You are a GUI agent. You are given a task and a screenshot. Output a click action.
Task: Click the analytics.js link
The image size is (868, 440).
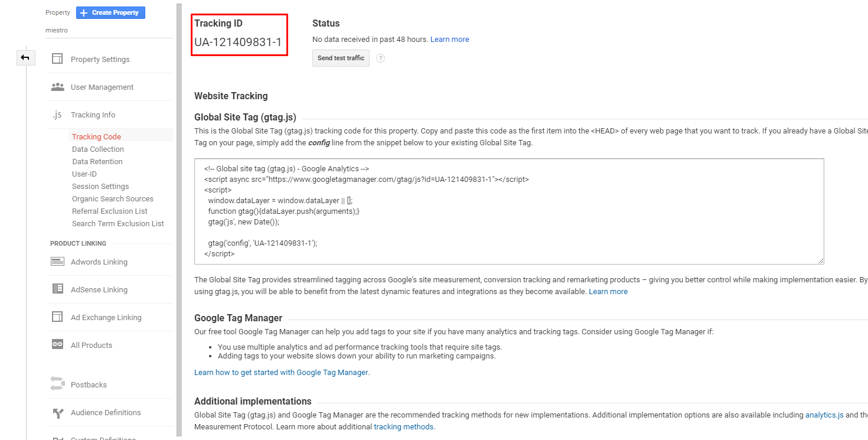824,415
